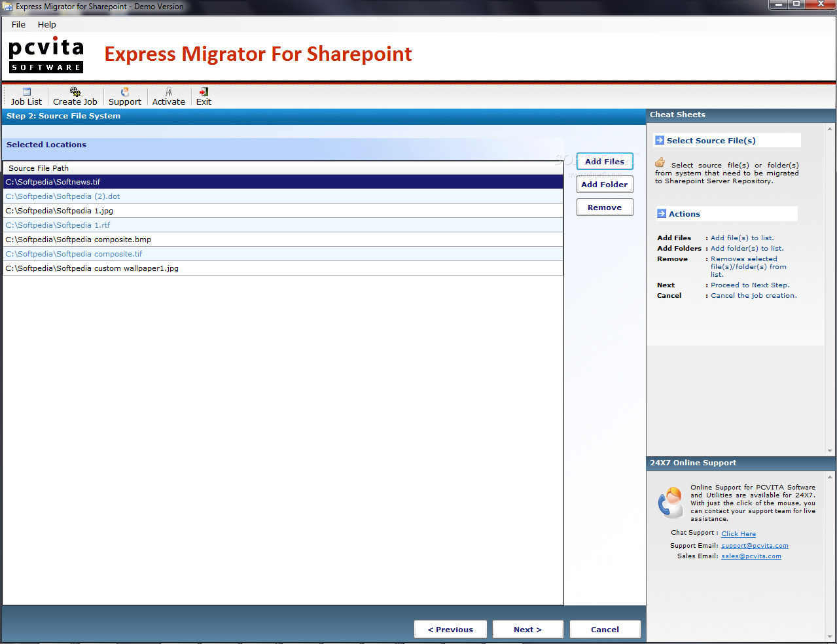Select row C:\Softpedia\Softpedia (2).dot
This screenshot has width=837, height=644.
click(283, 196)
